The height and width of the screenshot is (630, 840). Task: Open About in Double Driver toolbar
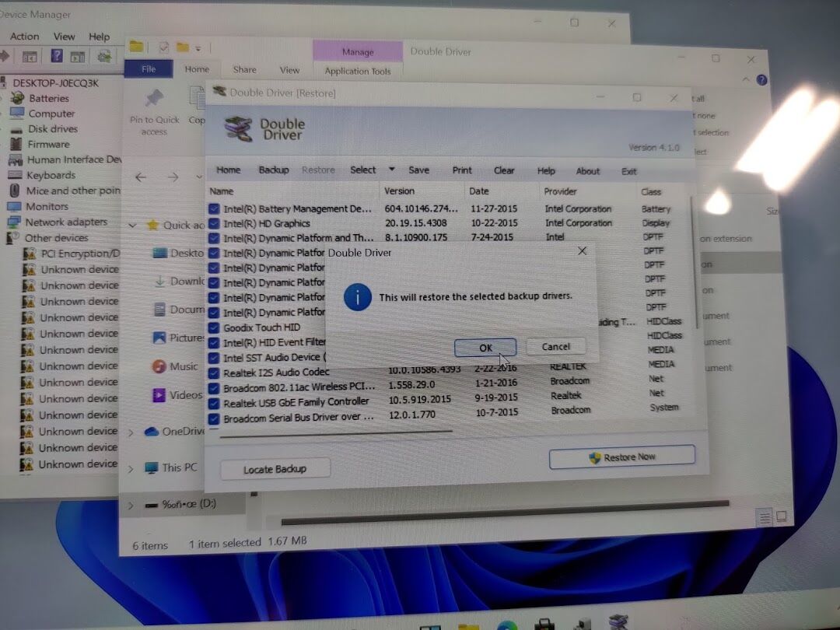point(588,171)
